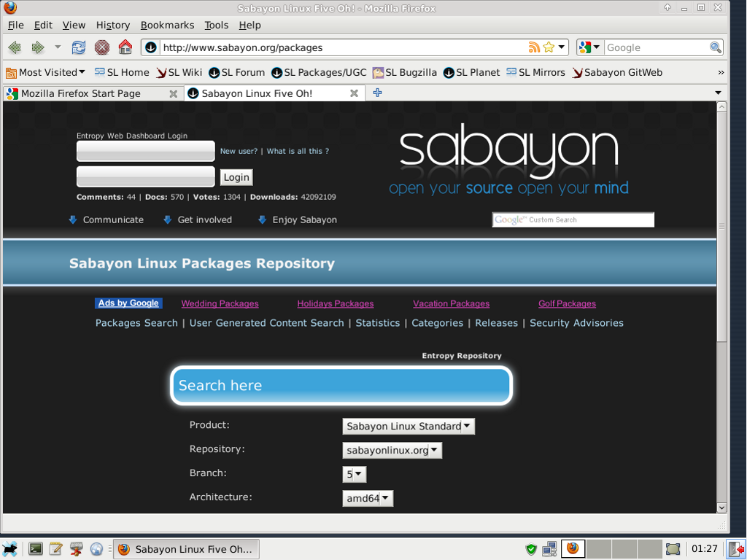This screenshot has height=560, width=747.
Task: Click the What is all this ? link
Action: tap(298, 151)
